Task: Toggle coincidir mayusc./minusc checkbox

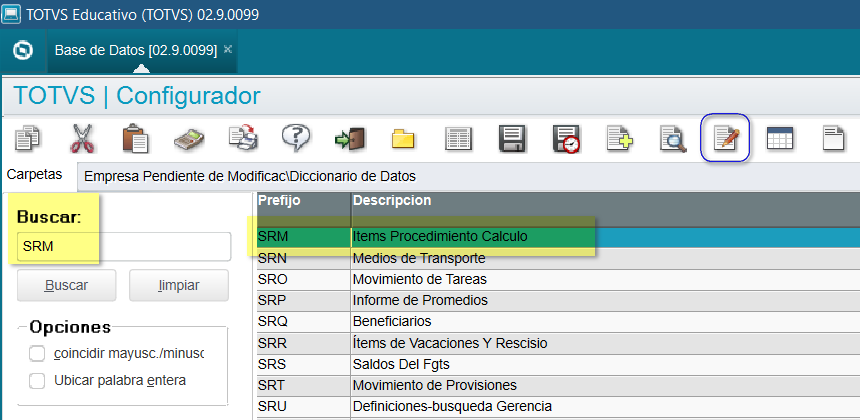Action: point(37,354)
